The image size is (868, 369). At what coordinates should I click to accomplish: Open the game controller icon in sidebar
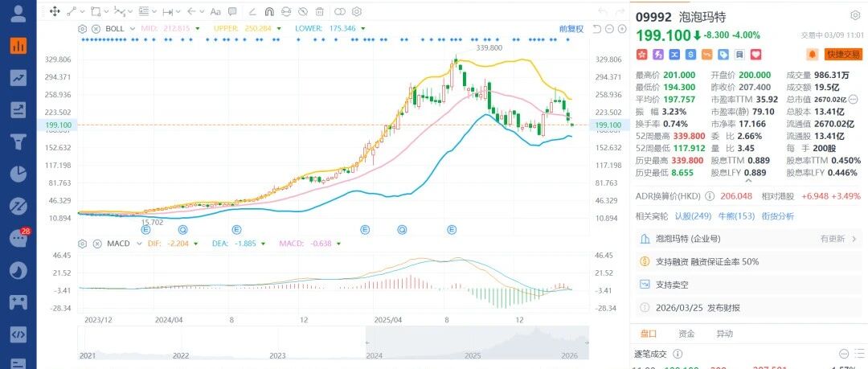(x=18, y=302)
